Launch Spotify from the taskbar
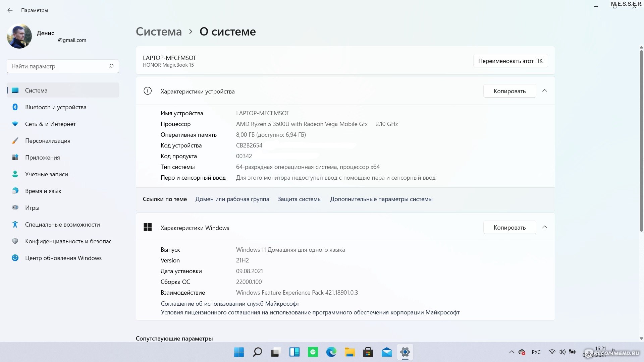This screenshot has width=644, height=362. [313, 352]
